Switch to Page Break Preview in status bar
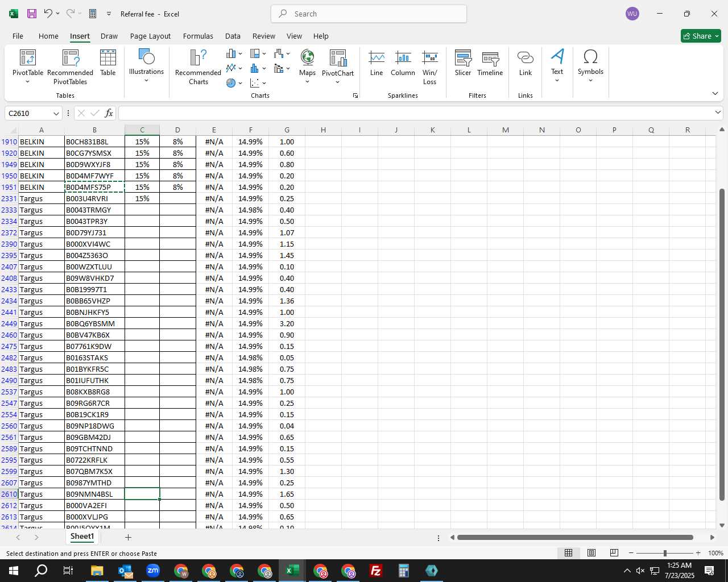The width and height of the screenshot is (728, 582). pos(614,553)
